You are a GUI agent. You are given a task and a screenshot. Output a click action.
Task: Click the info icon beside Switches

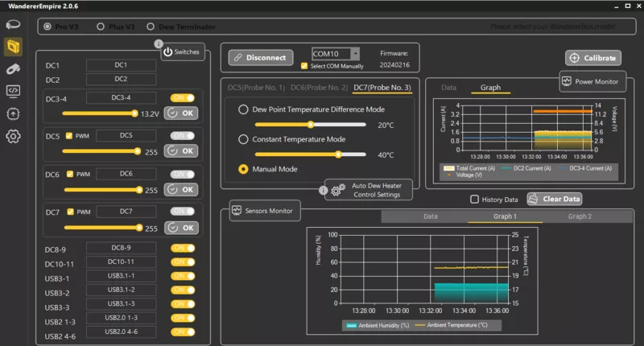pyautogui.click(x=158, y=43)
